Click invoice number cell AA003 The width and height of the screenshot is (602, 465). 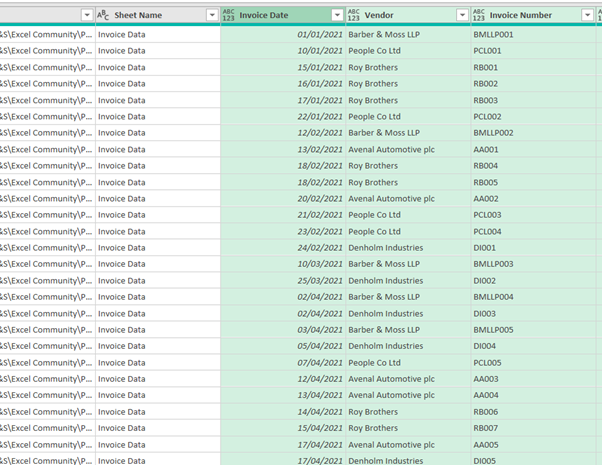(533, 379)
